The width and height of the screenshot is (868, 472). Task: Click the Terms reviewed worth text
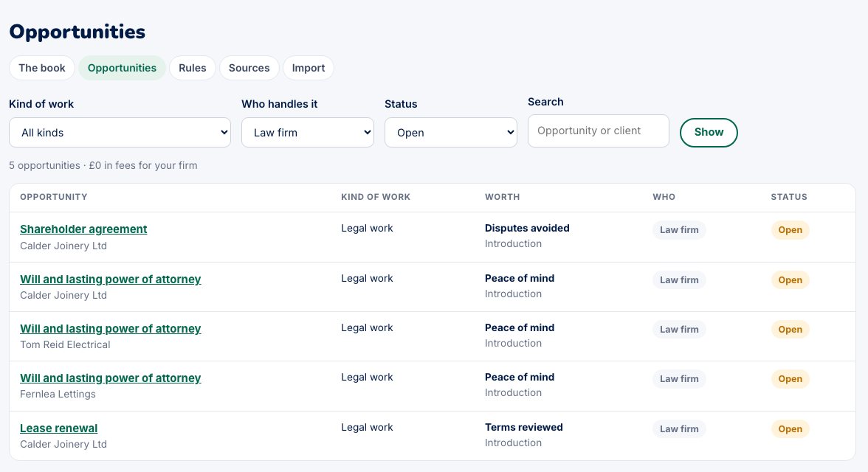click(x=524, y=427)
